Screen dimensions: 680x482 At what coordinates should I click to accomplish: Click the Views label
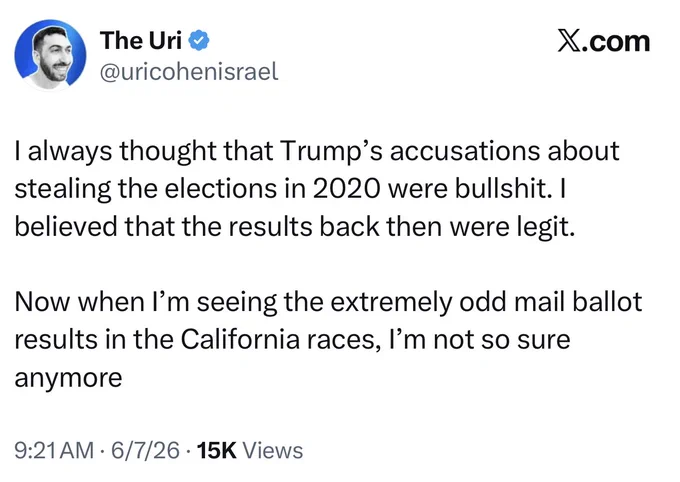(273, 450)
